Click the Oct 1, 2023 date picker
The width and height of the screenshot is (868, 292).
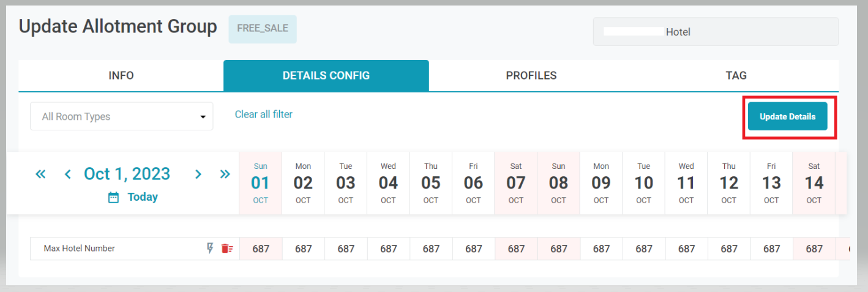point(127,174)
